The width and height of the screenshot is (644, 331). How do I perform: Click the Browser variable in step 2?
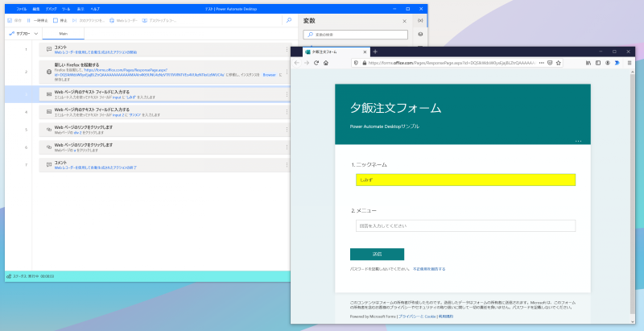point(270,75)
